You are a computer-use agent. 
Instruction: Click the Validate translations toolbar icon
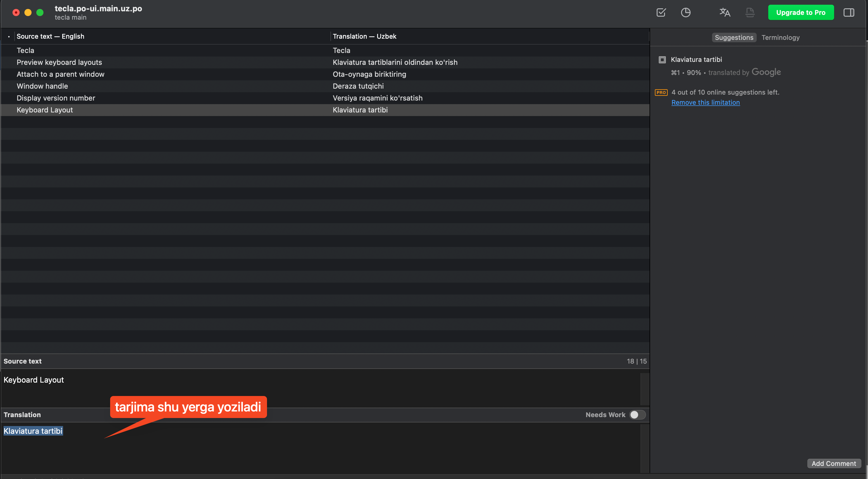661,12
